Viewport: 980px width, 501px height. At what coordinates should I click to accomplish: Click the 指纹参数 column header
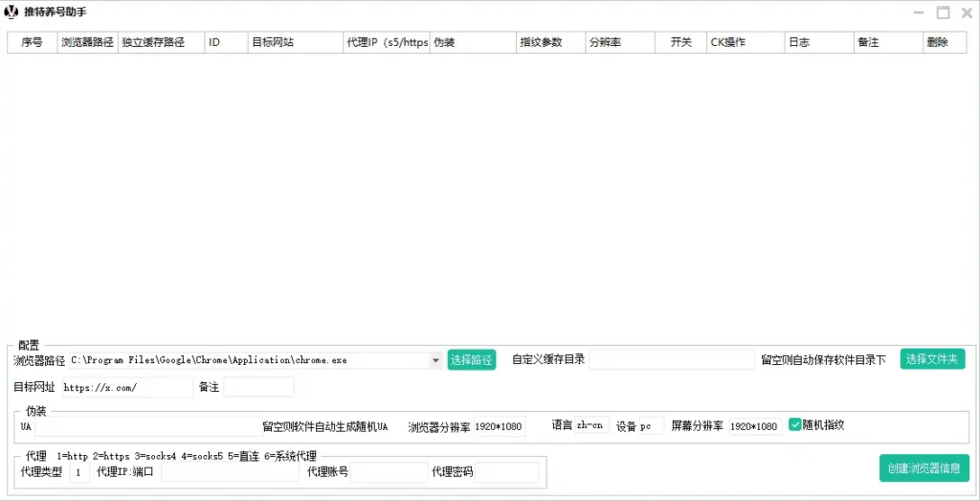click(551, 42)
